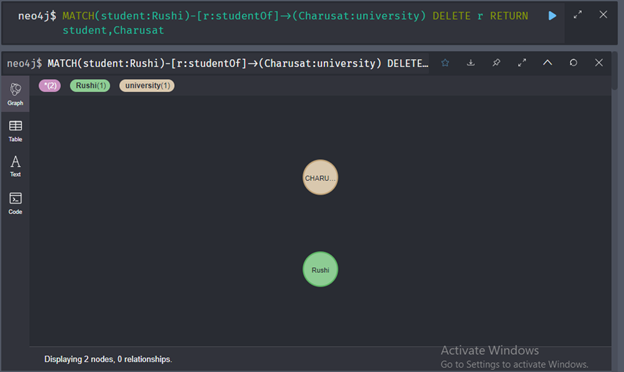This screenshot has width=624, height=372.
Task: Click the 'Displaying 2 nodes, 0 relationships' status
Action: pos(108,359)
